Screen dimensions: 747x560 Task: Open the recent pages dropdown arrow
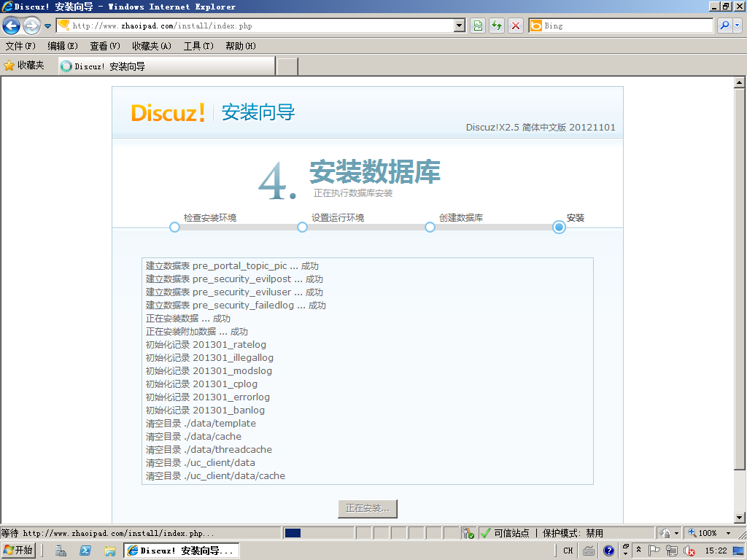point(47,26)
